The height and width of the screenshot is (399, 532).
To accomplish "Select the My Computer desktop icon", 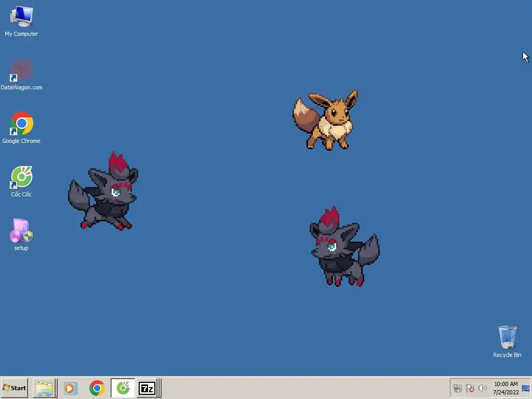I will [21, 21].
